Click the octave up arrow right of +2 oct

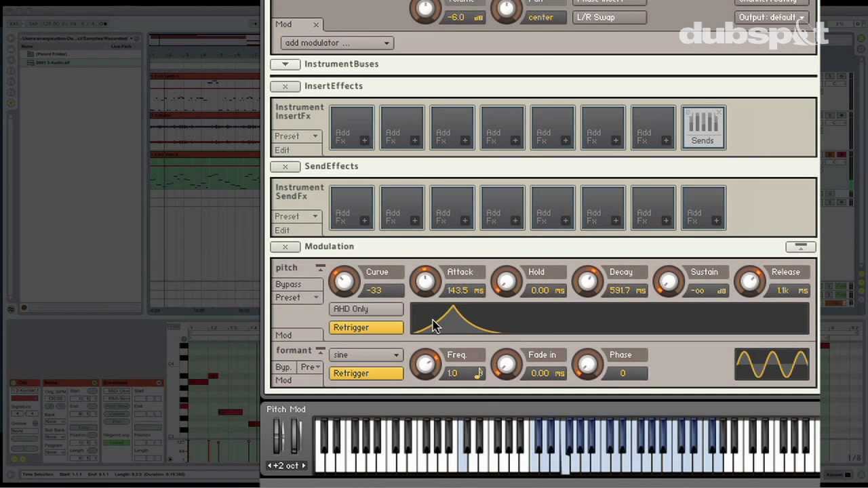(303, 466)
